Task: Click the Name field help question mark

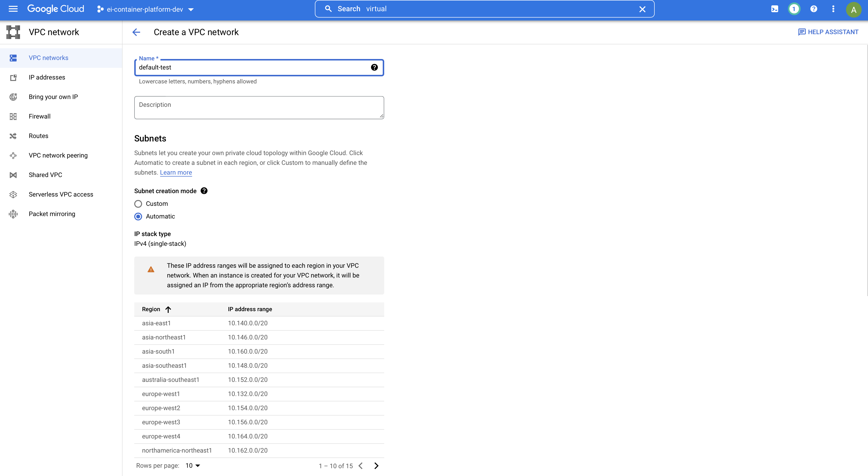Action: pos(374,67)
